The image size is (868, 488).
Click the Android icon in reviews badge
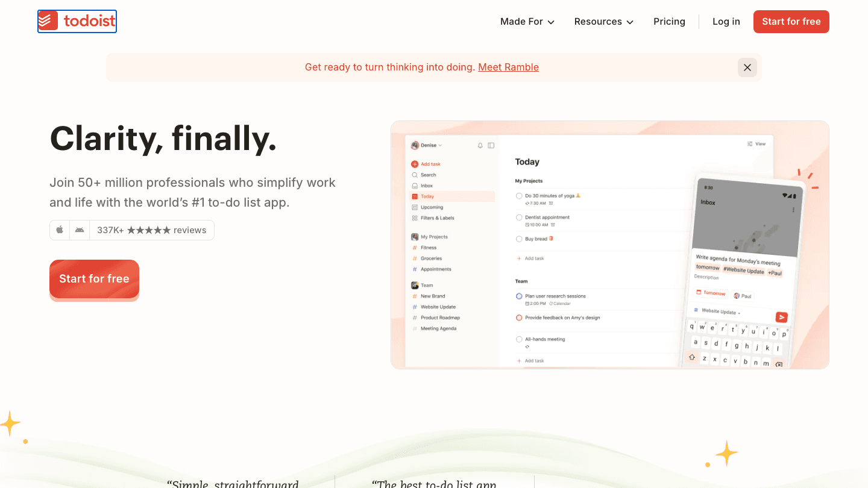tap(80, 230)
